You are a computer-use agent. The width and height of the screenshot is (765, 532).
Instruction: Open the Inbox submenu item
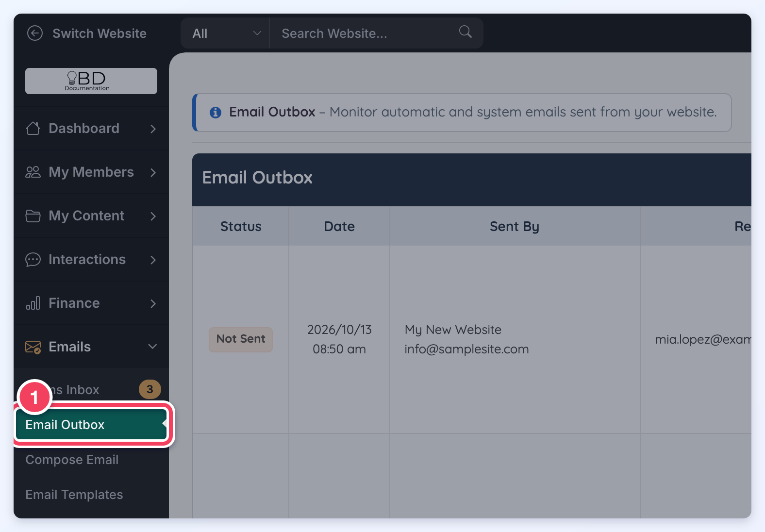click(91, 389)
